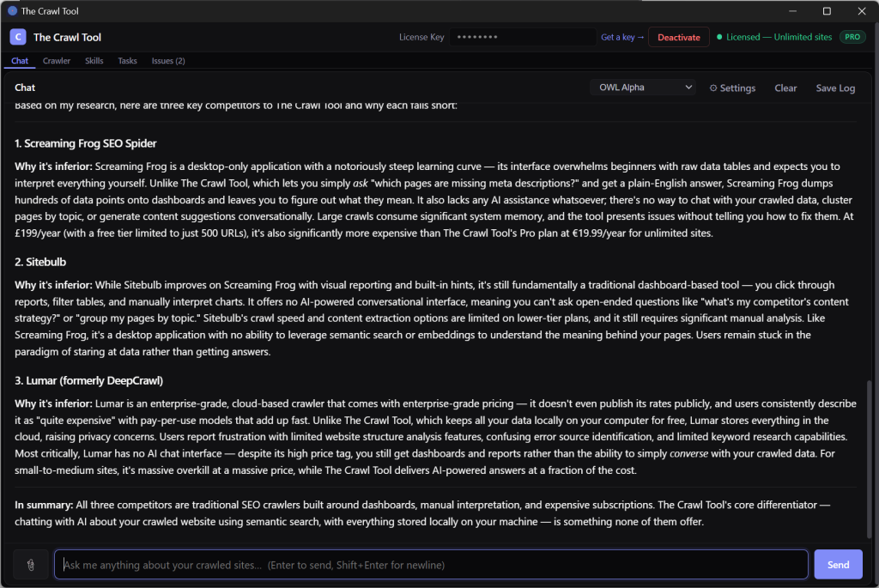Switch to the Chat tab

coord(20,61)
